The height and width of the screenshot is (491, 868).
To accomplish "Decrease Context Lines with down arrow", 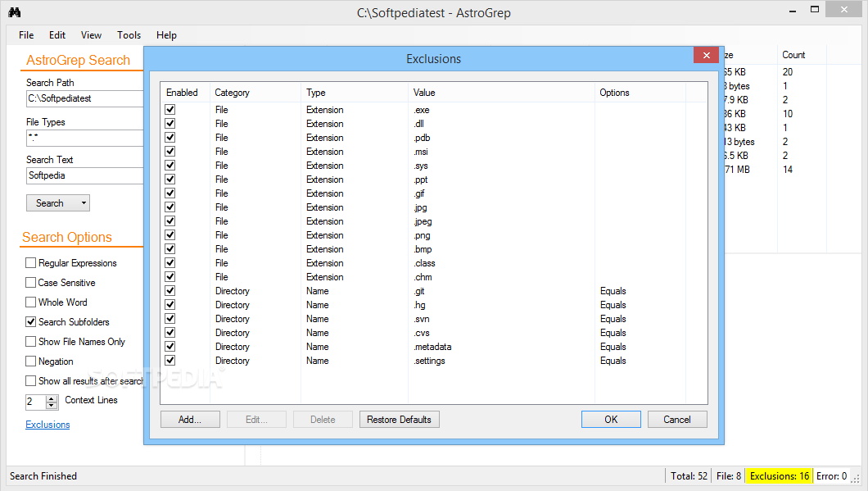I will 52,405.
